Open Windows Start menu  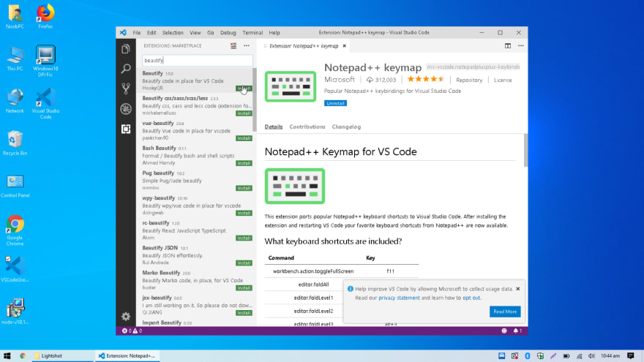7,356
